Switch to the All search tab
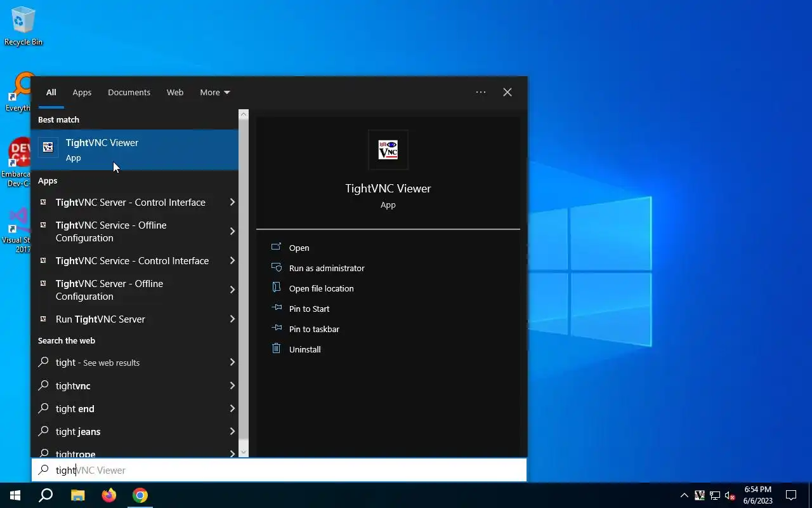The image size is (812, 508). (x=51, y=92)
